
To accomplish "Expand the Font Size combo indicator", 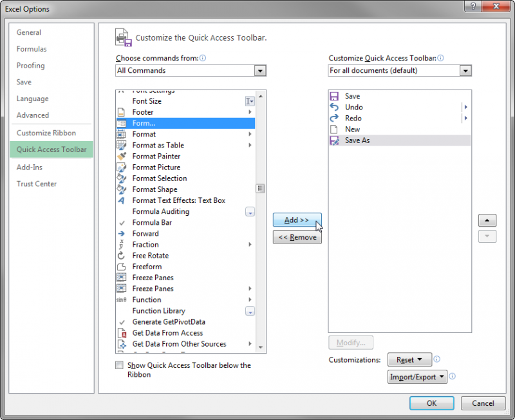I will tap(250, 101).
